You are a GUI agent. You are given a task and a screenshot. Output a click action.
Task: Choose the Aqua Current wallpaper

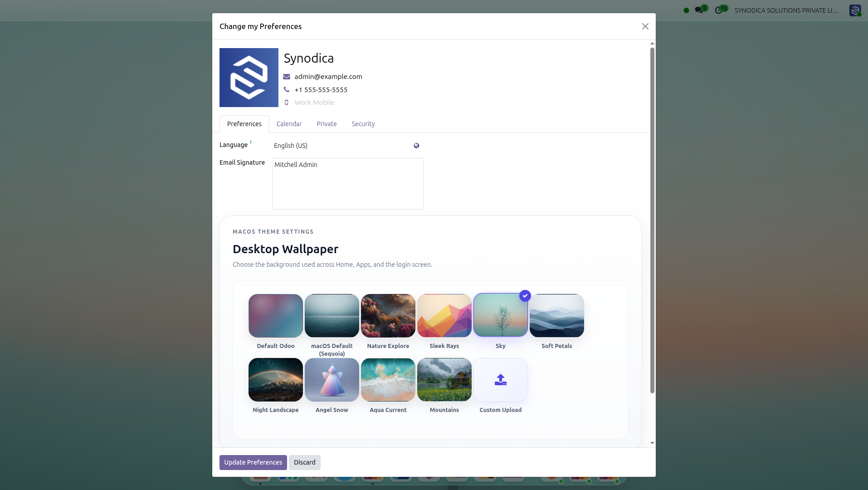click(388, 380)
